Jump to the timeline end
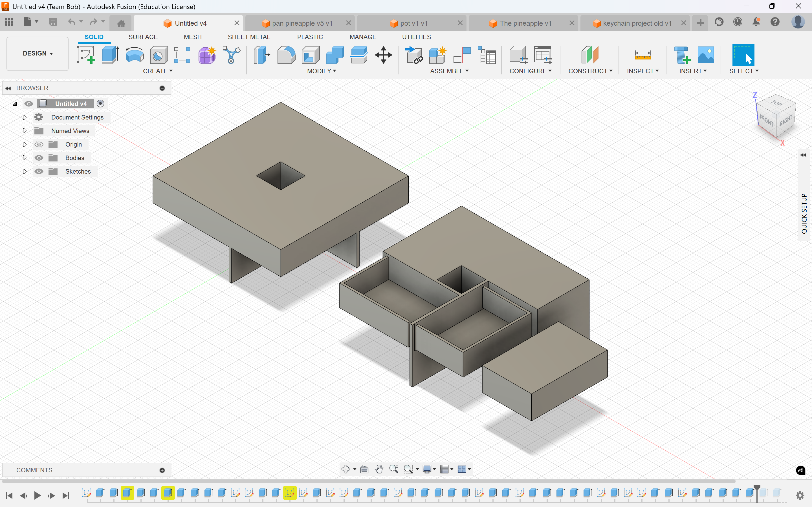812x507 pixels. [x=66, y=496]
